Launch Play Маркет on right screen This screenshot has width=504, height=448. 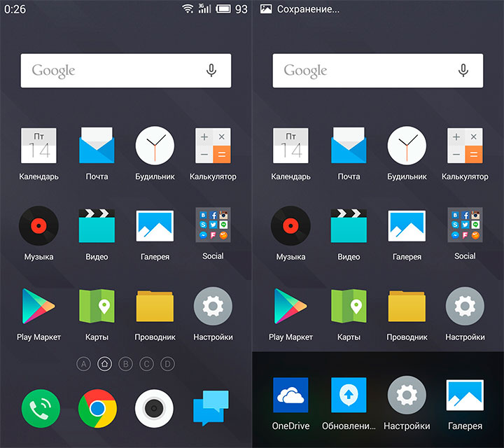tap(290, 306)
